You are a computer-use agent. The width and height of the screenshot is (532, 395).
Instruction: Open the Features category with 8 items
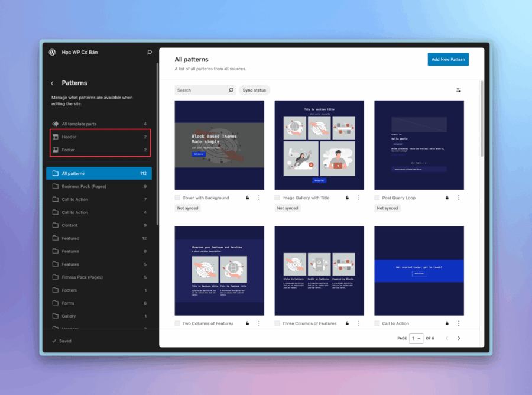click(x=99, y=251)
